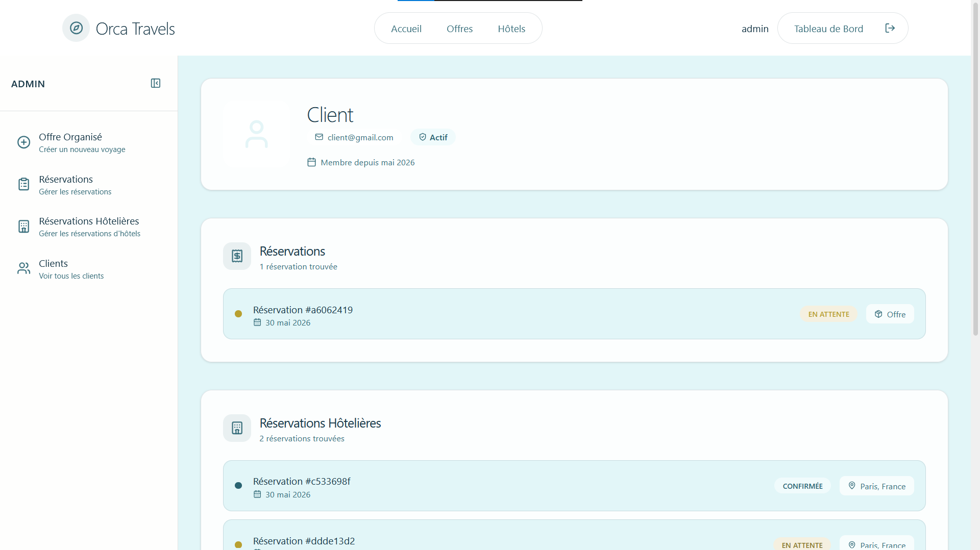980x550 pixels.
Task: Click the dark status dot of #c533698f
Action: point(238,486)
